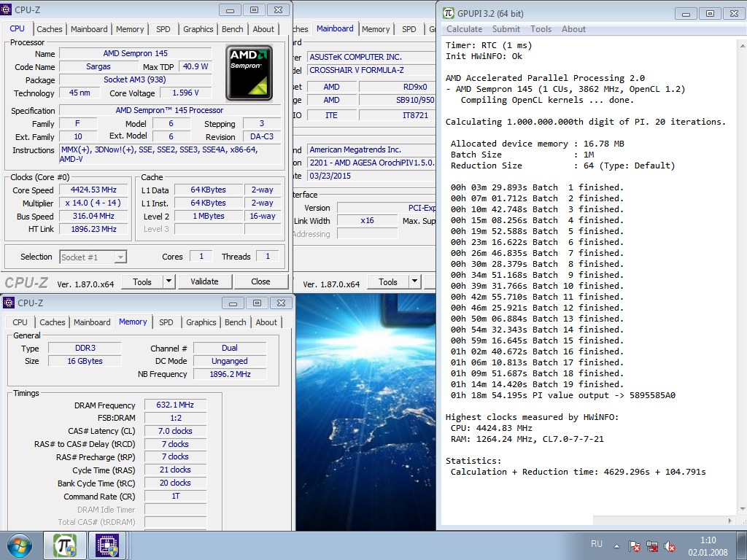Image resolution: width=747 pixels, height=560 pixels.
Task: Click the CPU-Z title bar icon of top window
Action: point(6,9)
